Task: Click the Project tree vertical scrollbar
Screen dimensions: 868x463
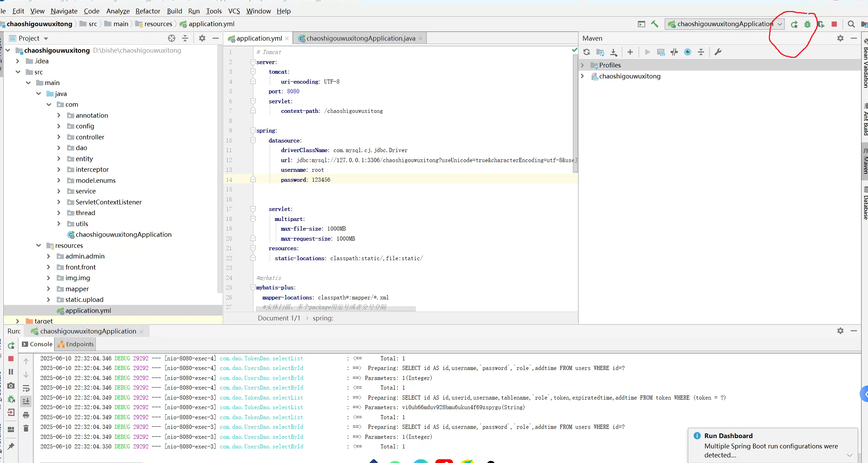Action: point(220,168)
